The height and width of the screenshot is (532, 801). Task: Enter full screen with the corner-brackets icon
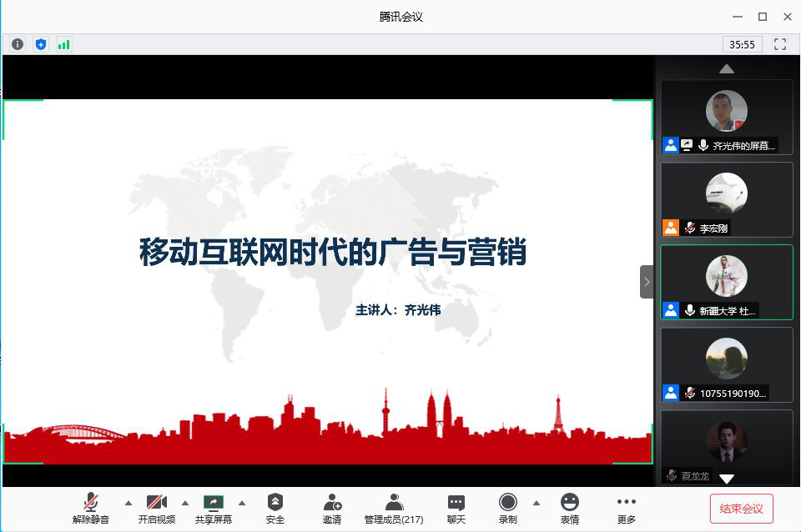click(780, 44)
